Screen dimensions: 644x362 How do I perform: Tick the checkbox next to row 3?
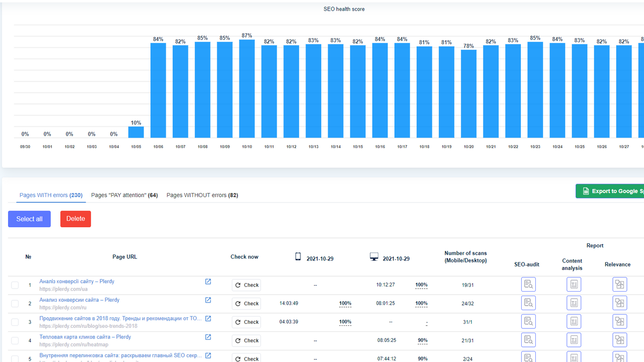pos(15,322)
